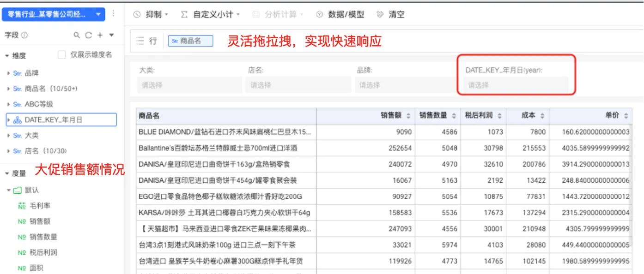Screen dimensions: 644x274
Task: Click the 清空 toolbar button
Action: [x=391, y=14]
